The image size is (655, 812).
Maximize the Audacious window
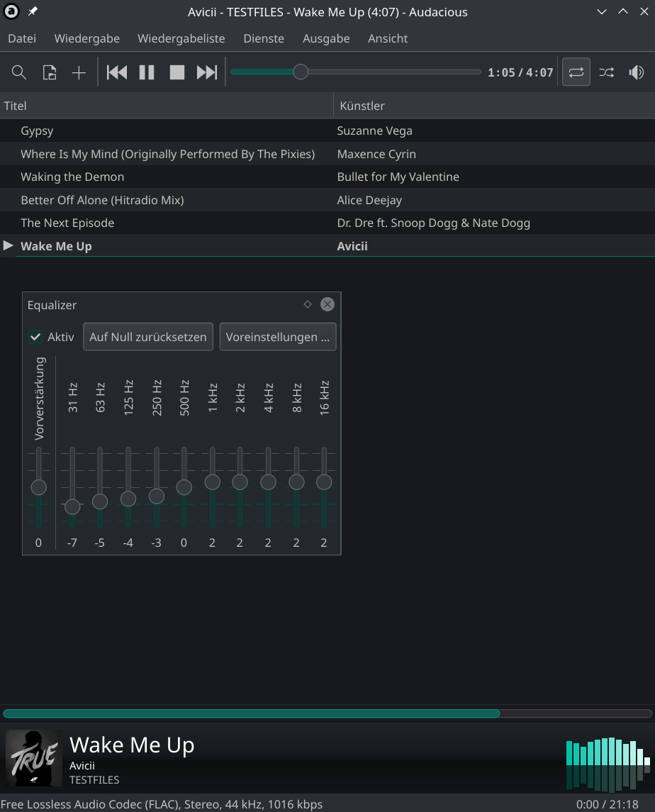[x=623, y=11]
